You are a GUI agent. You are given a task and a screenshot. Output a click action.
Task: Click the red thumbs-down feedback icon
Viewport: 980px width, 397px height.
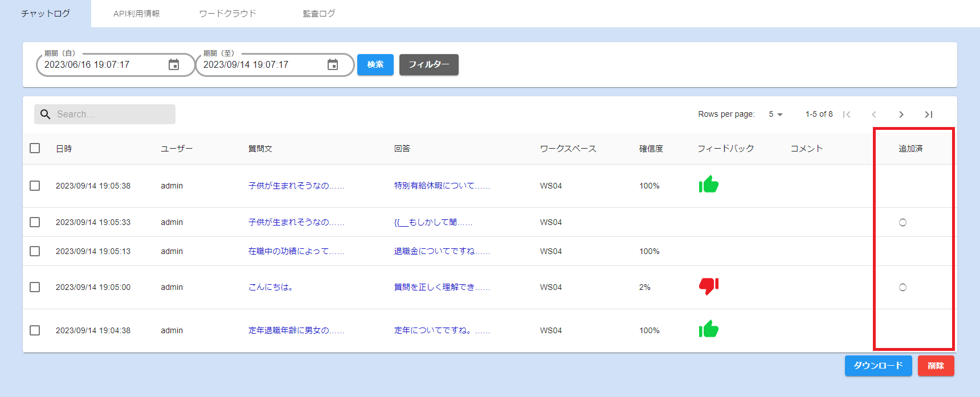(708, 285)
